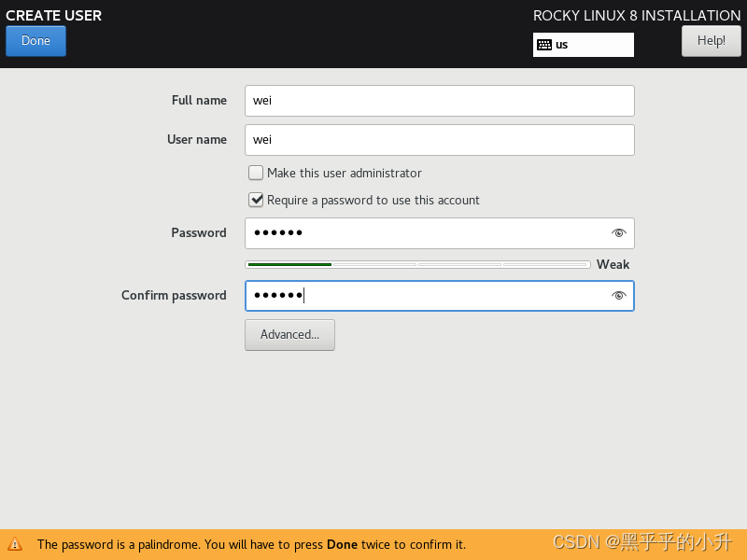Reveal Confirm password using its eye icon
The width and height of the screenshot is (747, 560).
[x=618, y=296]
